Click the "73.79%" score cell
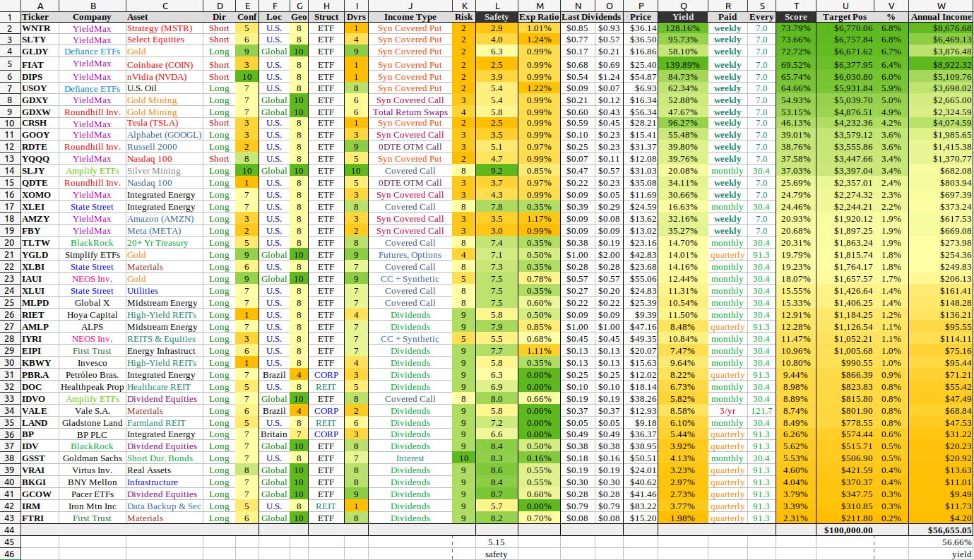The width and height of the screenshot is (974, 560). [796, 28]
